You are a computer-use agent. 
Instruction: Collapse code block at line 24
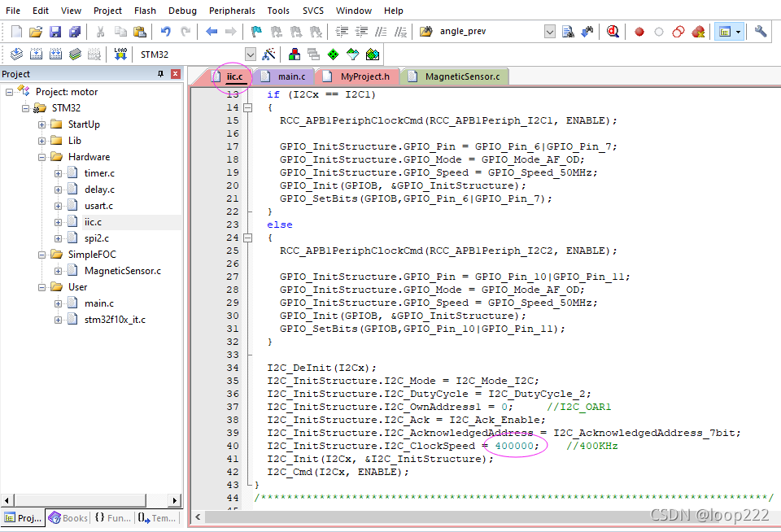[x=247, y=238]
